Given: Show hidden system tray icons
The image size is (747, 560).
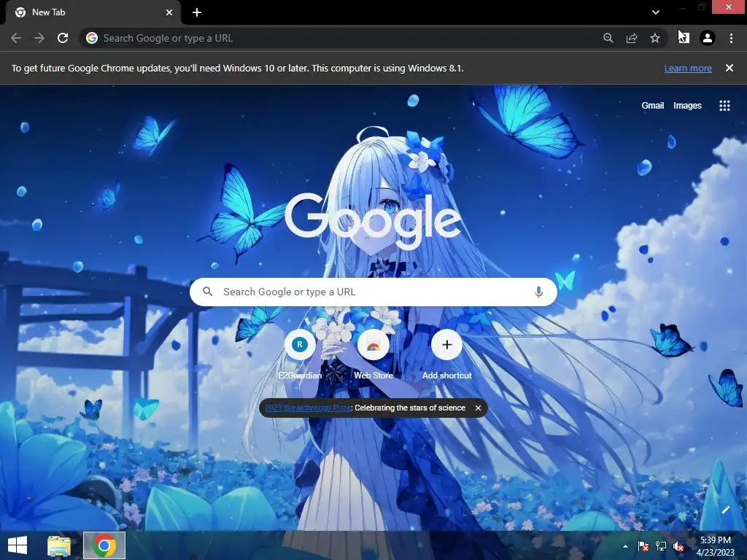Looking at the screenshot, I should point(625,546).
